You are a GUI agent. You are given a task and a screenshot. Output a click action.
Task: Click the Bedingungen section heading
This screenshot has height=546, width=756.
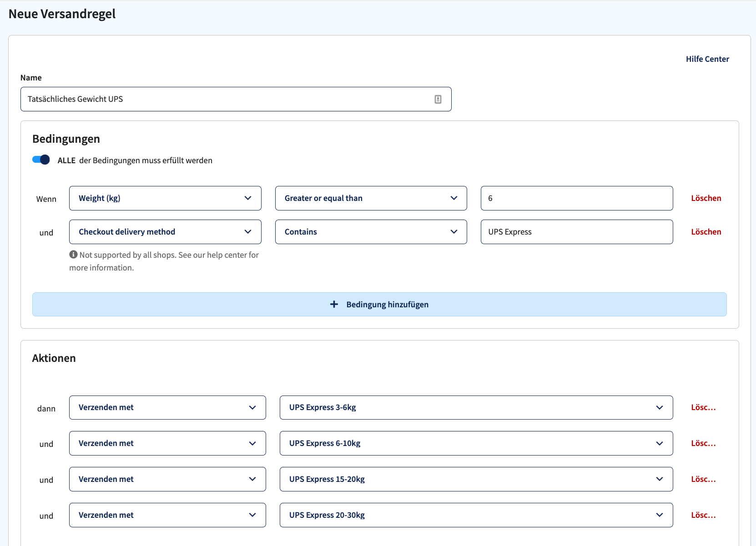[x=66, y=139]
